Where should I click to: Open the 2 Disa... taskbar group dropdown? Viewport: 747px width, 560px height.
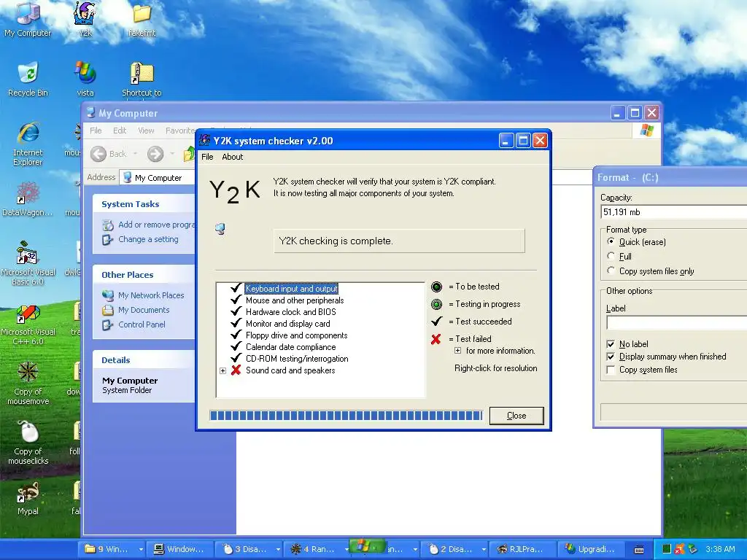tap(484, 550)
